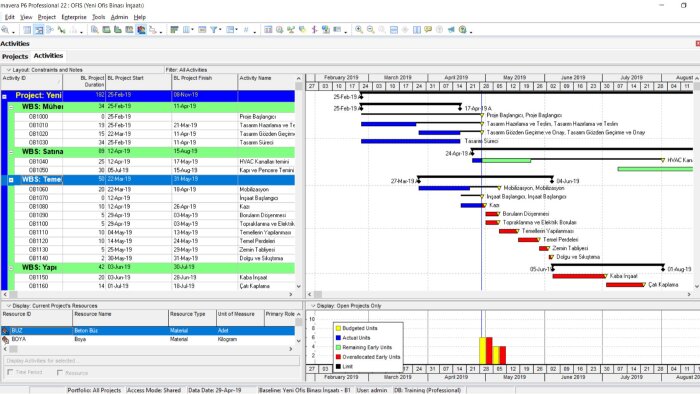Close the Activities view with red X

pyautogui.click(x=697, y=43)
